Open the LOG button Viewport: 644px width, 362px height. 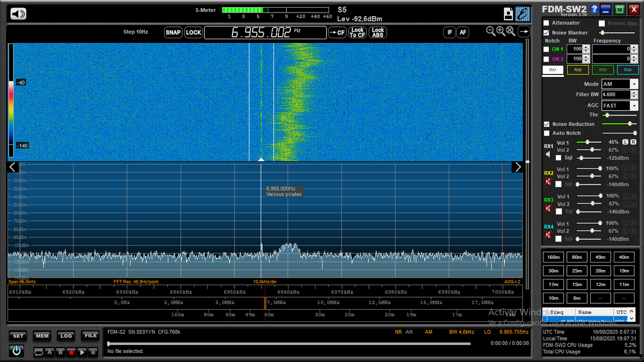[x=66, y=336]
